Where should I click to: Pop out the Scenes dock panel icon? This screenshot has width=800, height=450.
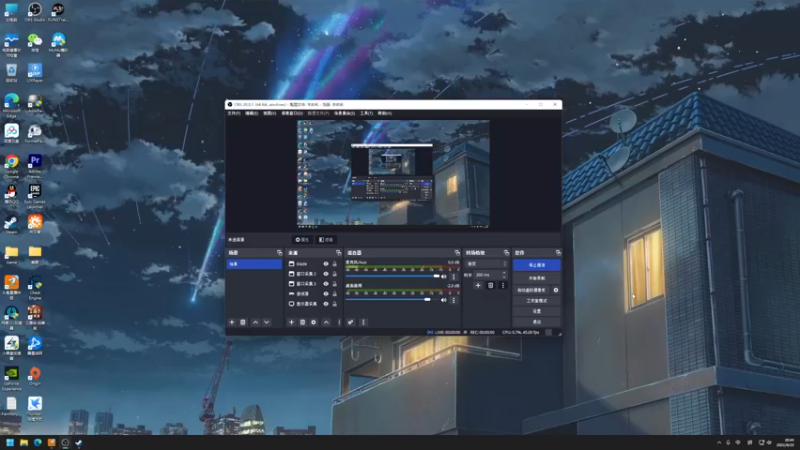coord(279,253)
